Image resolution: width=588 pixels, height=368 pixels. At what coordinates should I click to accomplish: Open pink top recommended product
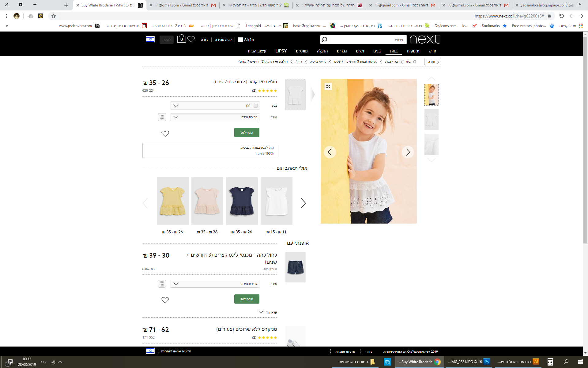coord(207,201)
